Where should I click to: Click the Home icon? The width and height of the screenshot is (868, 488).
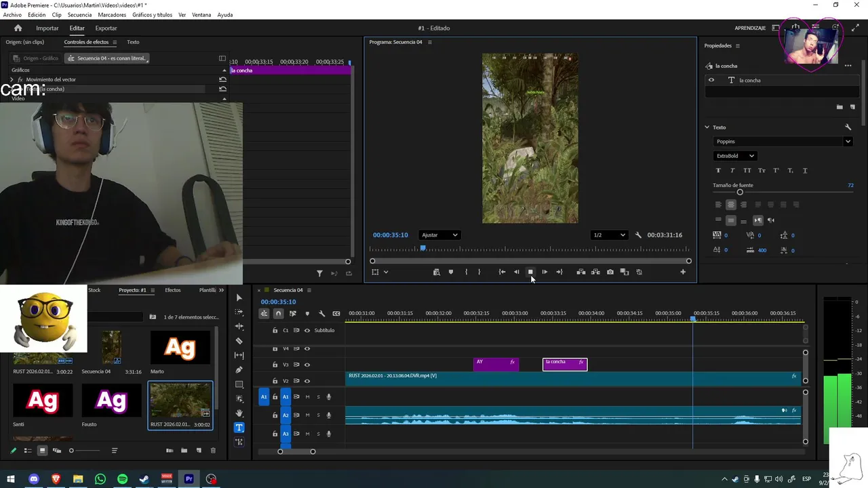tap(18, 28)
